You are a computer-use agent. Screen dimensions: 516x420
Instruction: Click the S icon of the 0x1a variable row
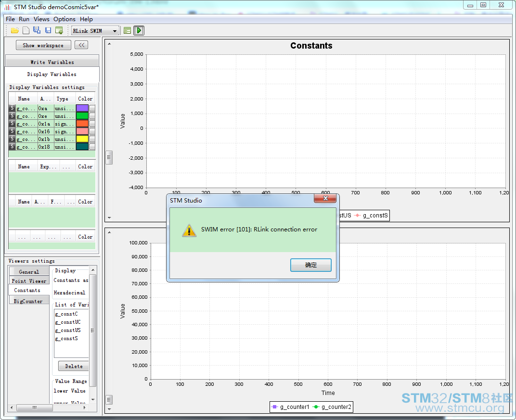click(x=12, y=123)
